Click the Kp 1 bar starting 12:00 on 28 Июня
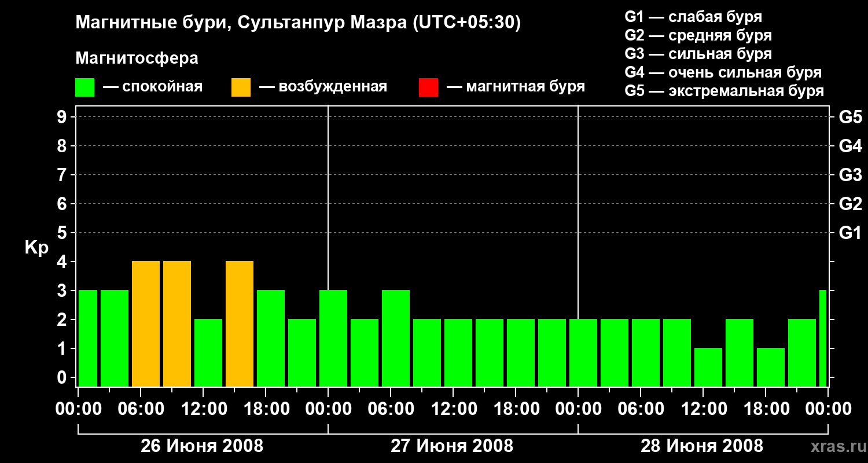The width and height of the screenshot is (868, 463). point(708,368)
